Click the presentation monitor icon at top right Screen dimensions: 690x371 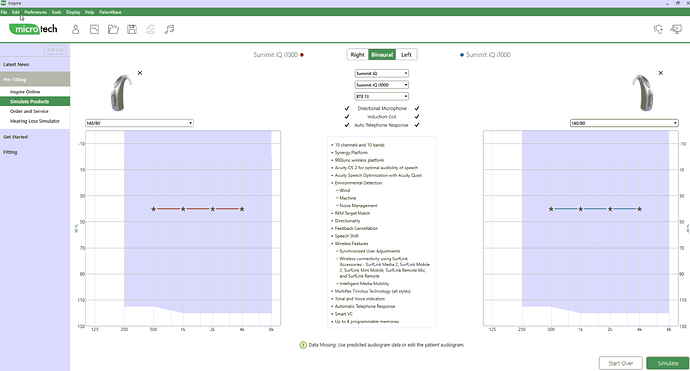pyautogui.click(x=676, y=29)
